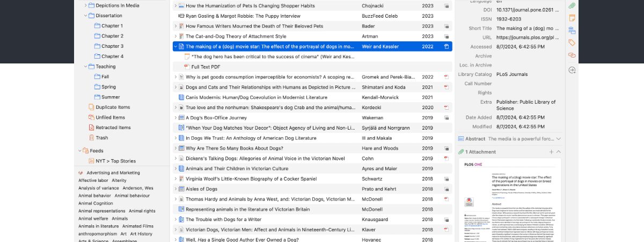
Task: Collapse the Feeds section
Action: coord(79,151)
